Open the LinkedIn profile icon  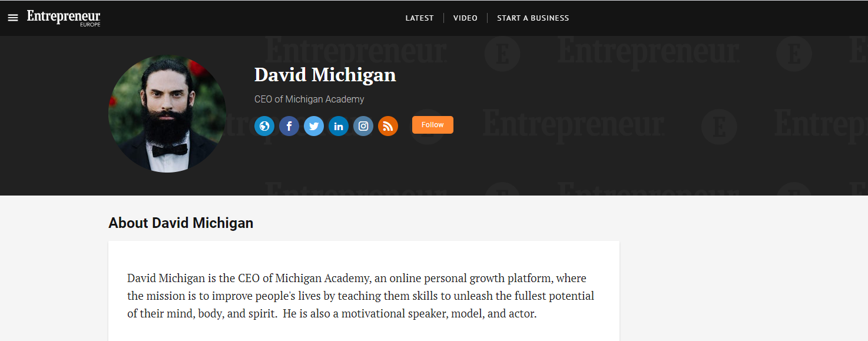339,126
